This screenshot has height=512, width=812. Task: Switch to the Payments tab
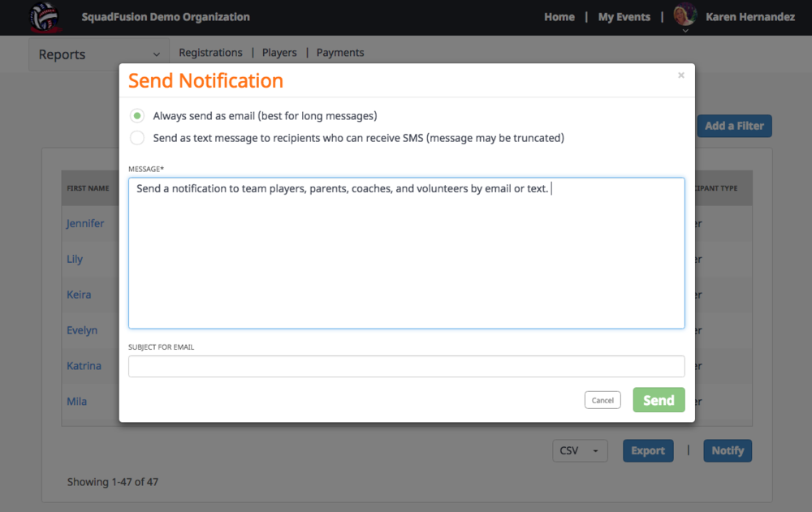(x=340, y=53)
